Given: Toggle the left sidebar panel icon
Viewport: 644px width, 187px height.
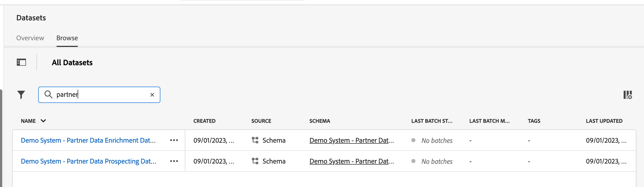Looking at the screenshot, I should (21, 62).
